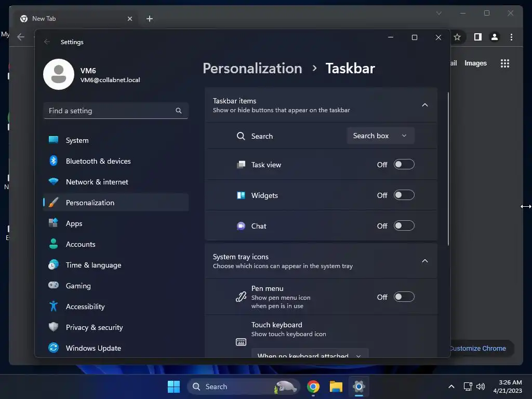532x399 pixels.
Task: Click the Windows Update sync icon
Action: click(54, 348)
